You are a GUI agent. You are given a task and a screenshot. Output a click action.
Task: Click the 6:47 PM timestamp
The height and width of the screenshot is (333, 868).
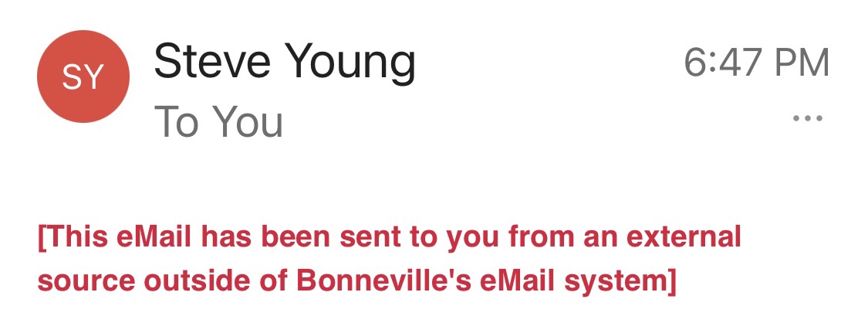point(756,63)
